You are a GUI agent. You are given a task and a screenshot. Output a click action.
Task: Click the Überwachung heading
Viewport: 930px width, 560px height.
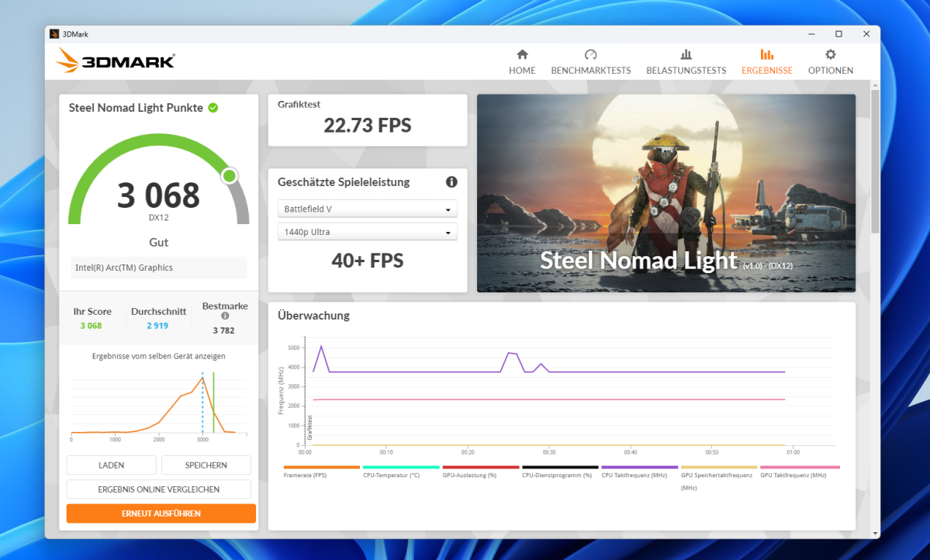coord(314,316)
